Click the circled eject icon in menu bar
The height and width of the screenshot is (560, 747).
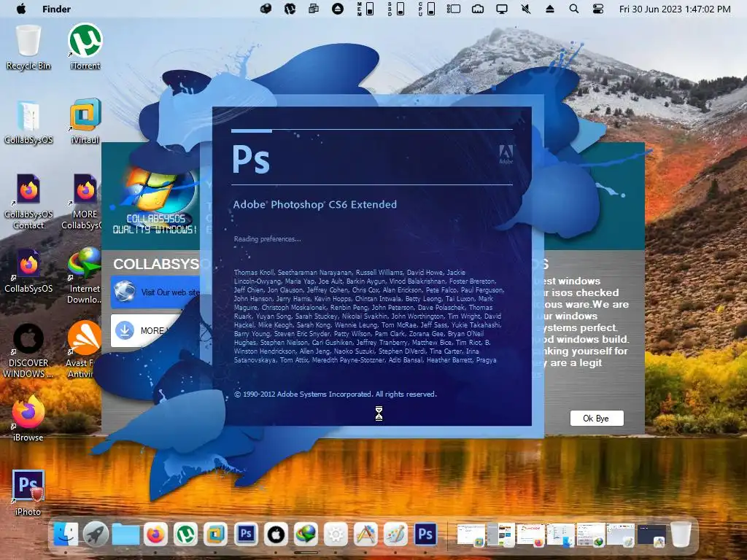pos(338,9)
